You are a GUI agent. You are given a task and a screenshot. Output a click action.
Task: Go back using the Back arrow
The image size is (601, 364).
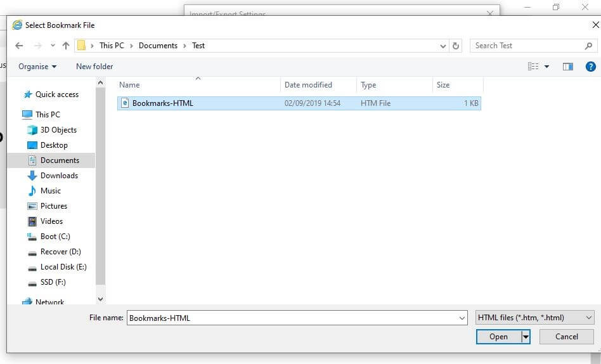(x=19, y=46)
